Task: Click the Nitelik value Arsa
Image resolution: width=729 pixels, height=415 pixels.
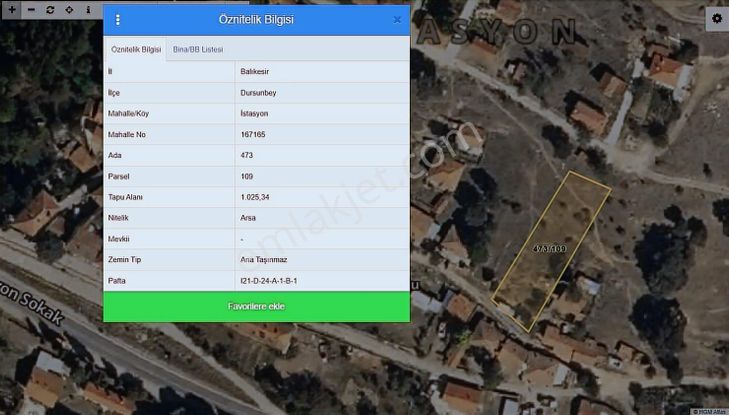Action: pyautogui.click(x=249, y=218)
